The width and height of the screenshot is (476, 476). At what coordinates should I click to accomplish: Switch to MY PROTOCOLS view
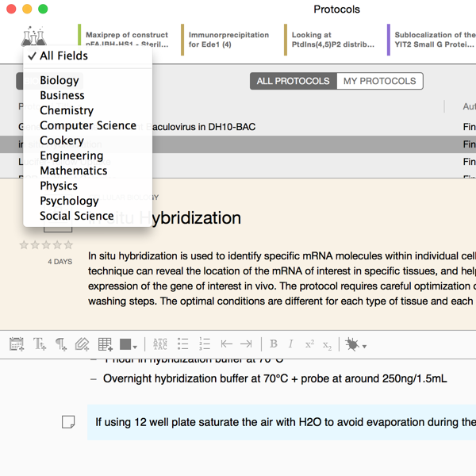tap(380, 81)
